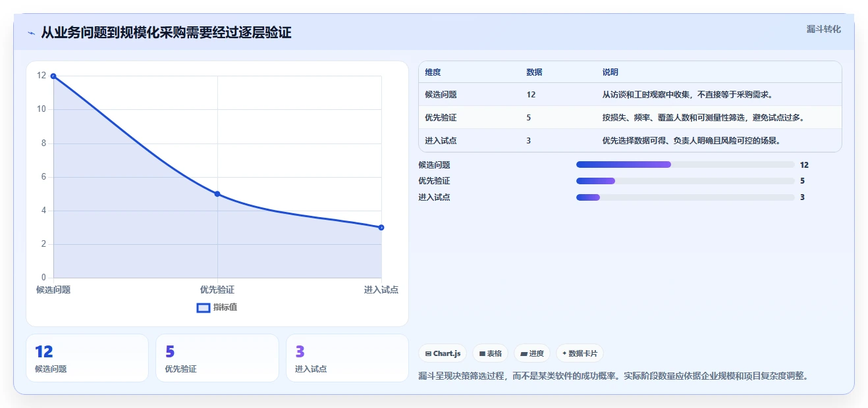This screenshot has width=868, height=408.
Task: Click the progress value 12 beside 候选问题 bar
Action: click(804, 165)
